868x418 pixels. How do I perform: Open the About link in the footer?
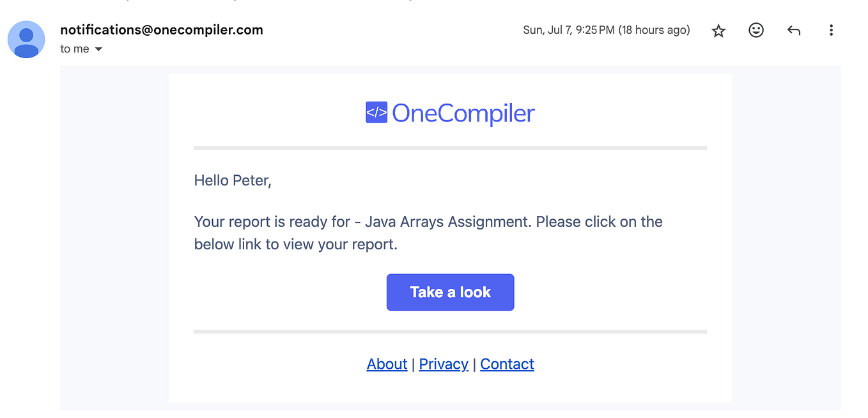387,364
